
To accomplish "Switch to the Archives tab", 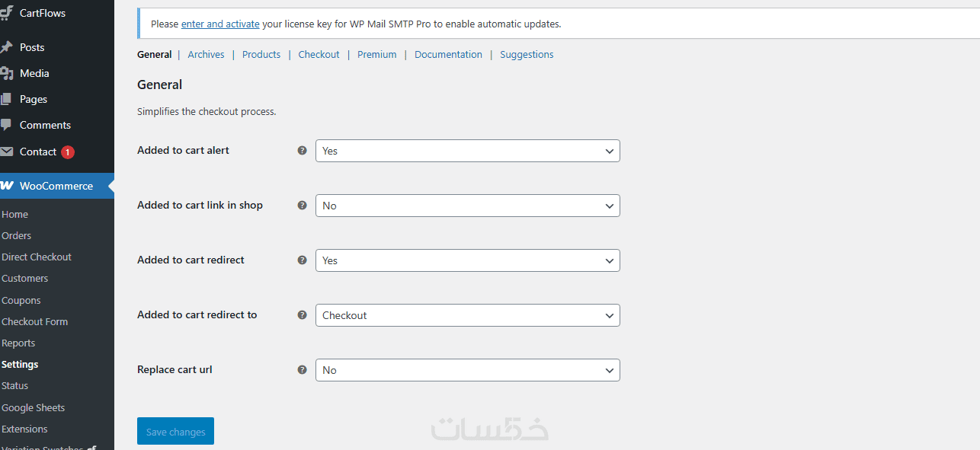I will [x=206, y=55].
